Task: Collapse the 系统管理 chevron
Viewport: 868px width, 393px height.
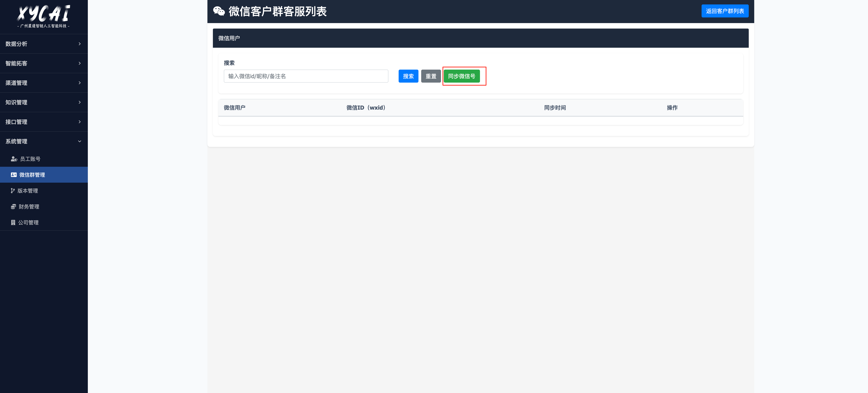Action: pyautogui.click(x=79, y=141)
